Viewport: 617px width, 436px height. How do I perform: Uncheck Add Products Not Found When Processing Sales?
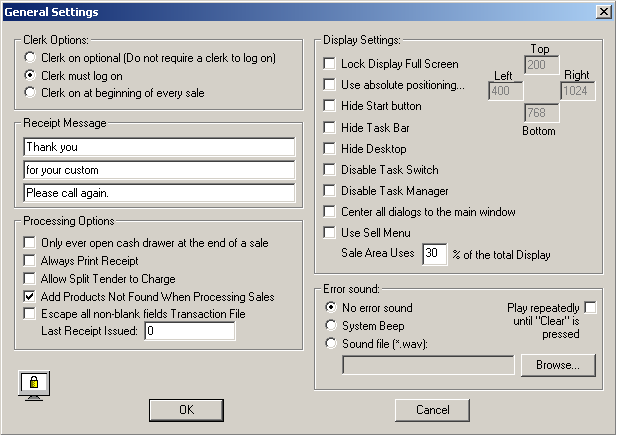coord(30,297)
